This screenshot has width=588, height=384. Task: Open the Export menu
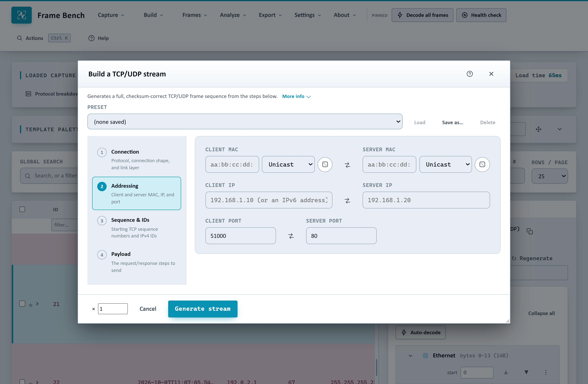[270, 15]
